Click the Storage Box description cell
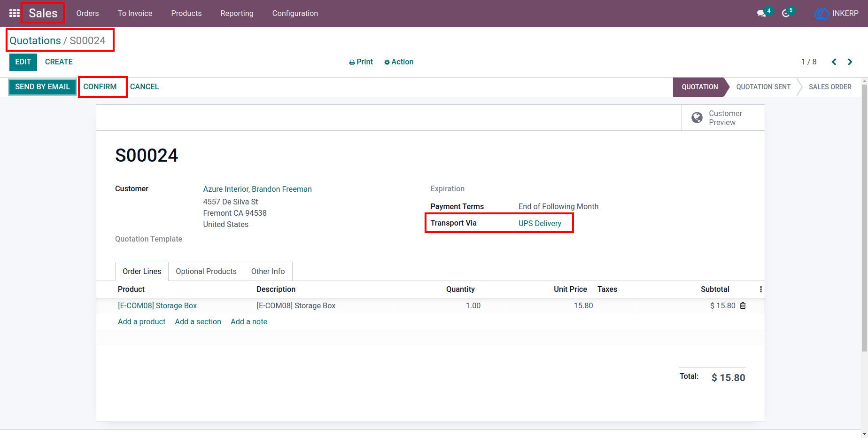 [x=296, y=305]
